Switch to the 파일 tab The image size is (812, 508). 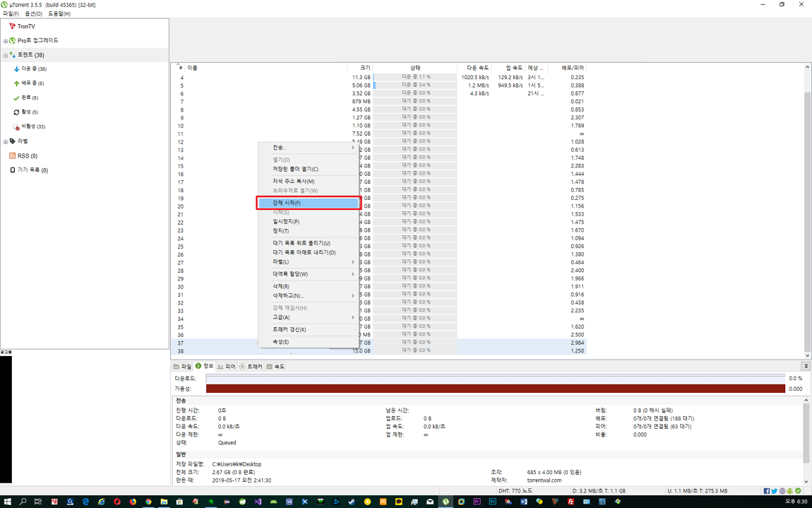click(x=182, y=367)
